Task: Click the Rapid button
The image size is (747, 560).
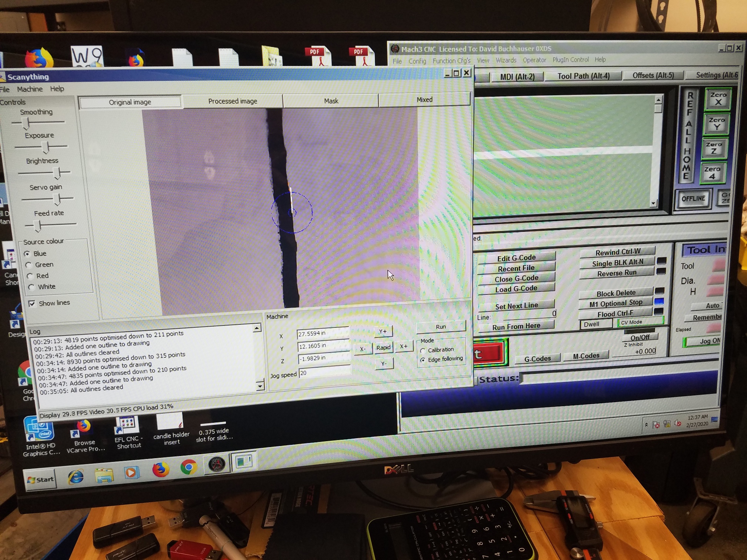Action: [x=383, y=348]
